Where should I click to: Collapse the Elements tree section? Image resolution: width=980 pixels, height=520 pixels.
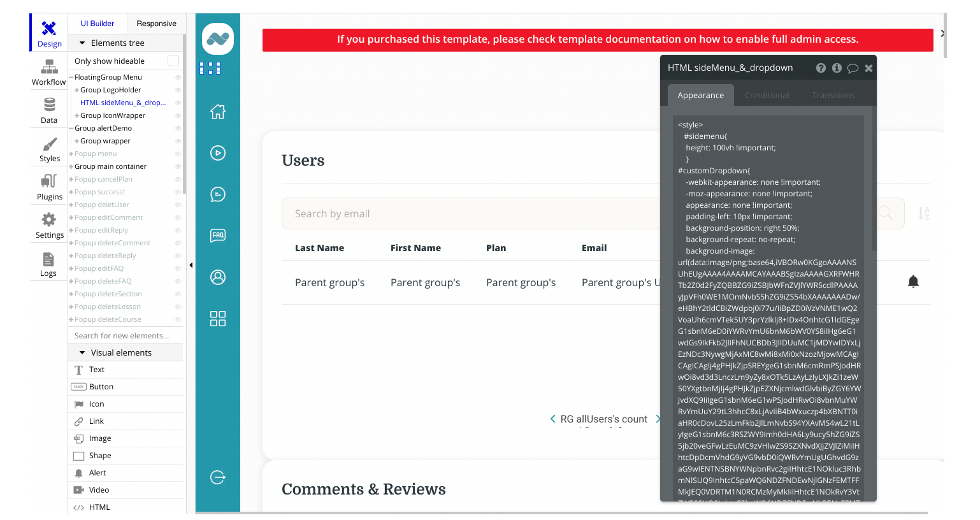tap(82, 43)
